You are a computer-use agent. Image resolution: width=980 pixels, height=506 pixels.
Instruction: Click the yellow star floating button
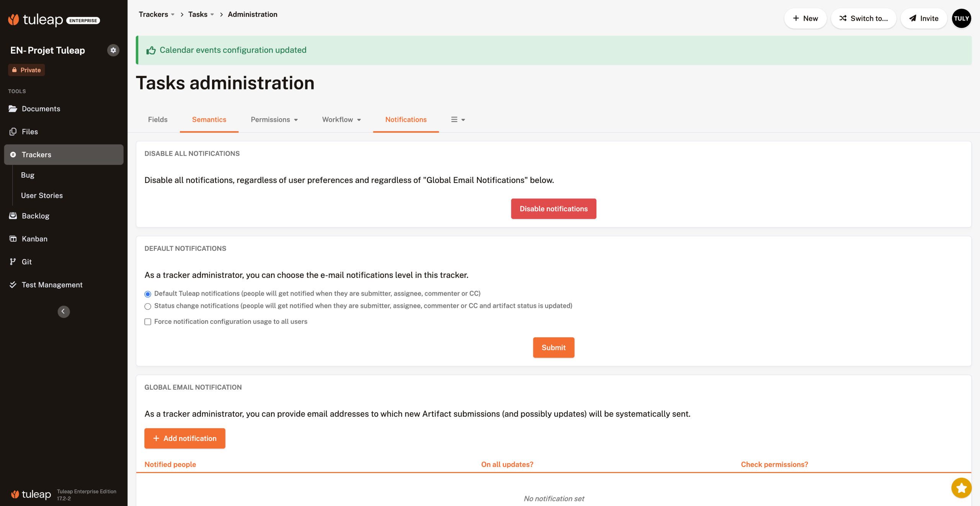pos(961,488)
